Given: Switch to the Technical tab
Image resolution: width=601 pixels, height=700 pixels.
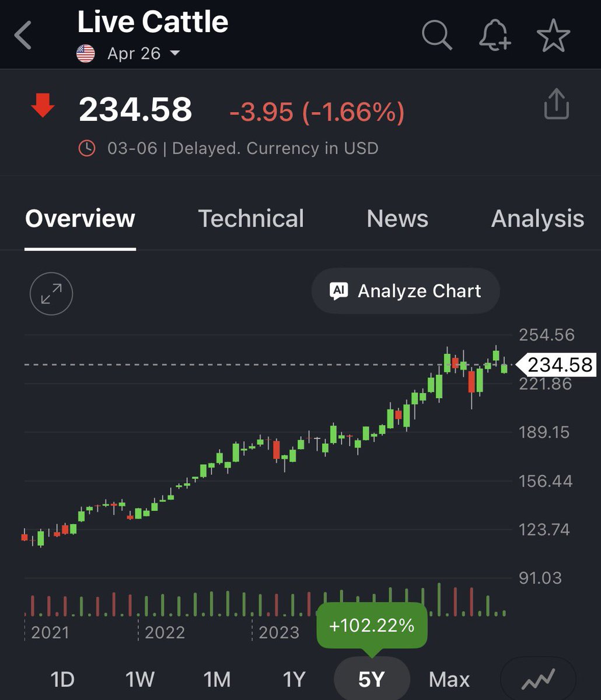Looking at the screenshot, I should click(251, 219).
